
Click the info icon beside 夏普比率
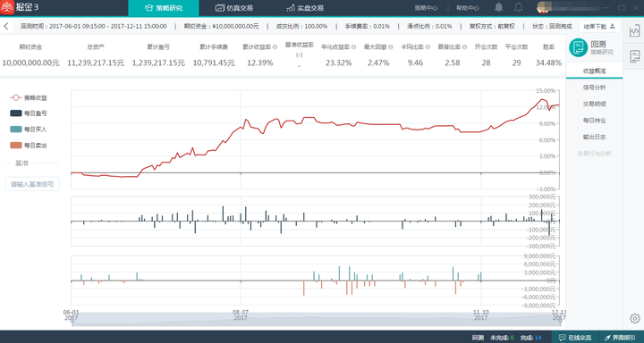point(463,47)
